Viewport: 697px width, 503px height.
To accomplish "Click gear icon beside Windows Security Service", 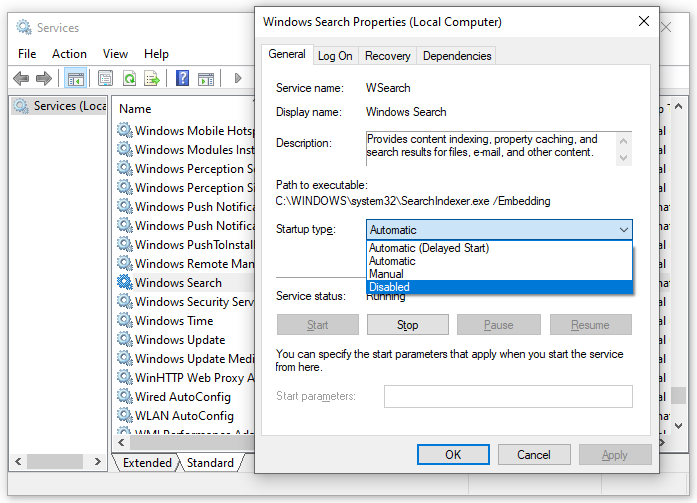I will coord(125,301).
